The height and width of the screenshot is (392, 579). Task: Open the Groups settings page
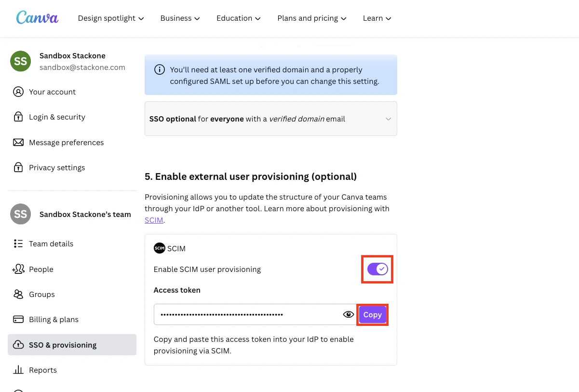[x=42, y=294]
